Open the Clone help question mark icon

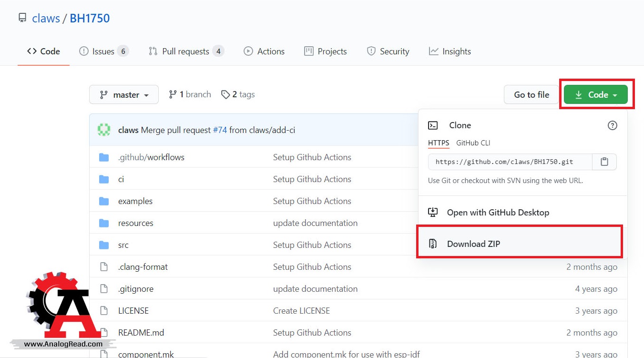coord(613,125)
